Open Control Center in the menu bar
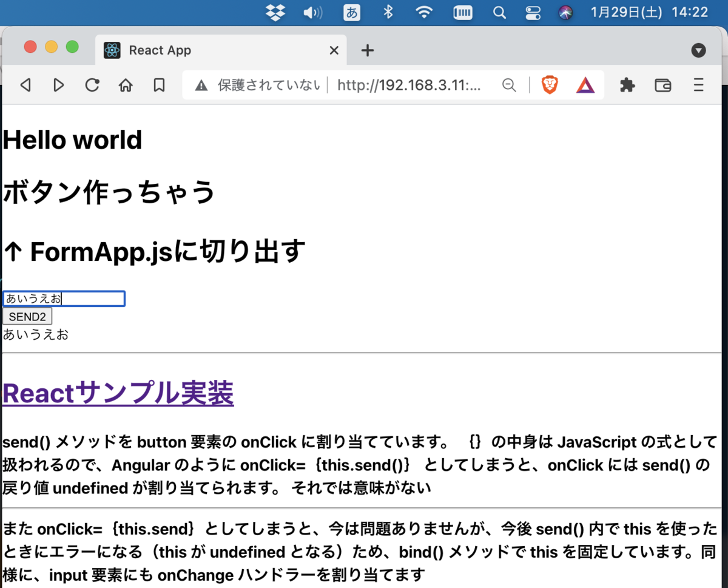Viewport: 728px width, 588px height. [x=533, y=12]
